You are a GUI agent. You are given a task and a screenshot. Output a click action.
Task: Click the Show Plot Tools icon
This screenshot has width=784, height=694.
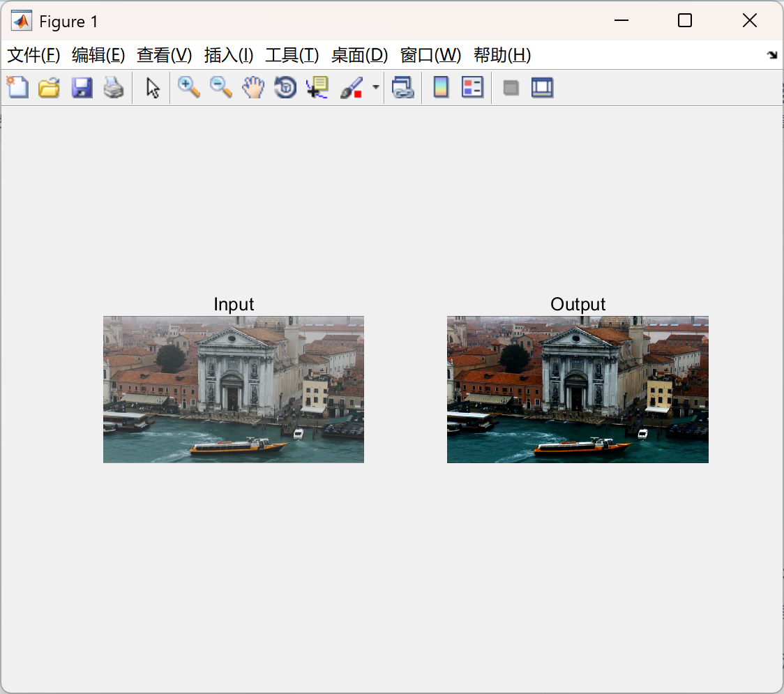pyautogui.click(x=542, y=87)
